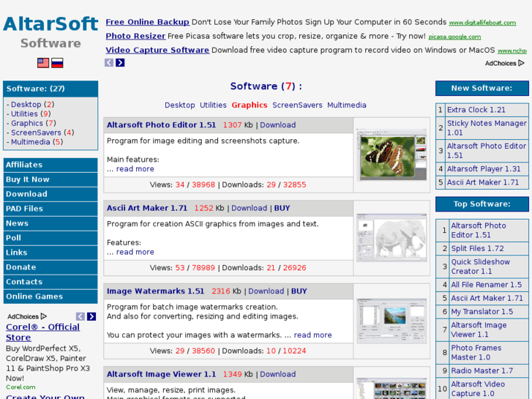Viewport: 532px width, 399px height.
Task: Click the top ad previous arrow
Action: (x=109, y=62)
